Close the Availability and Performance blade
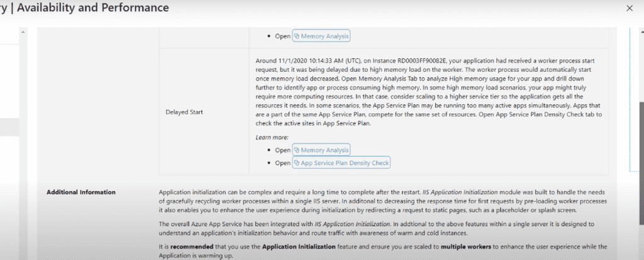 [630, 8]
